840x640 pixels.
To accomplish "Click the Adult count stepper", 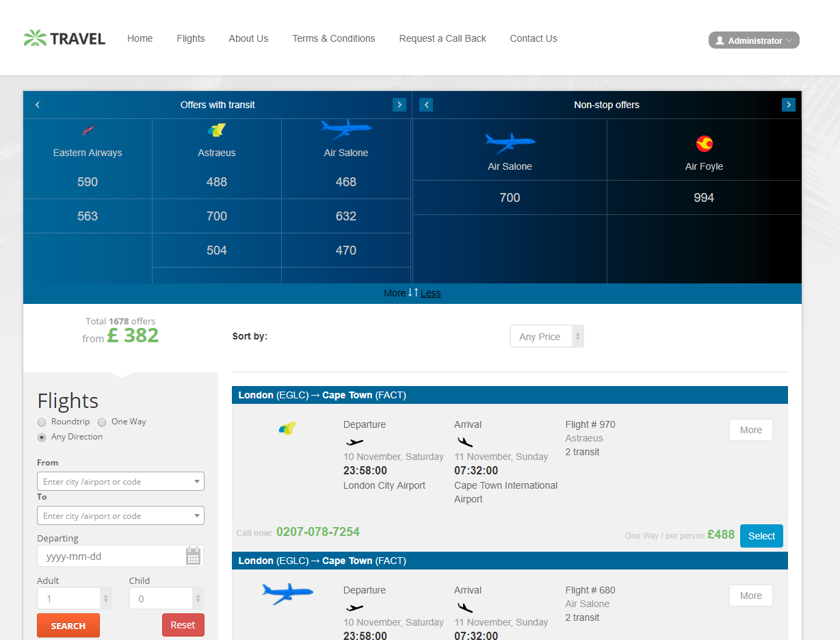I will [x=105, y=599].
